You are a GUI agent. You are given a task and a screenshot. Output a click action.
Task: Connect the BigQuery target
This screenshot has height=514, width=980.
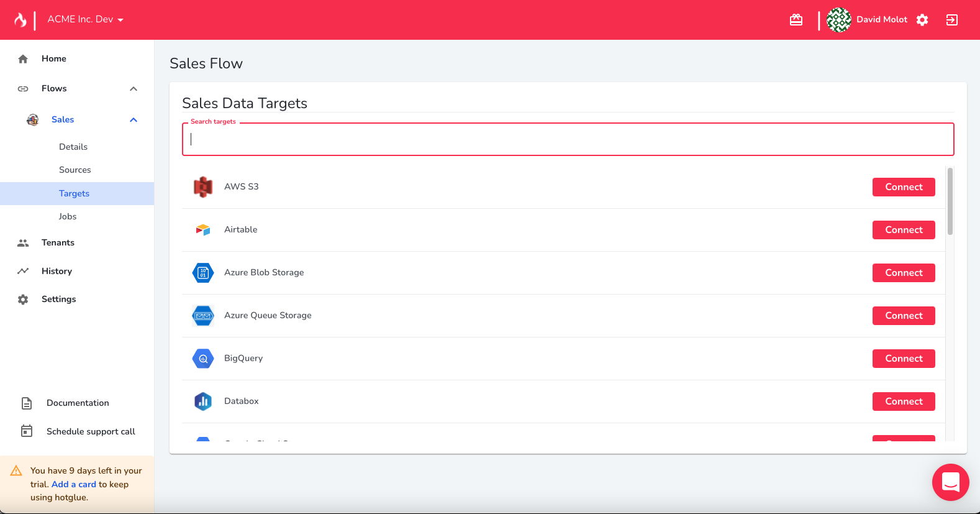(x=904, y=359)
